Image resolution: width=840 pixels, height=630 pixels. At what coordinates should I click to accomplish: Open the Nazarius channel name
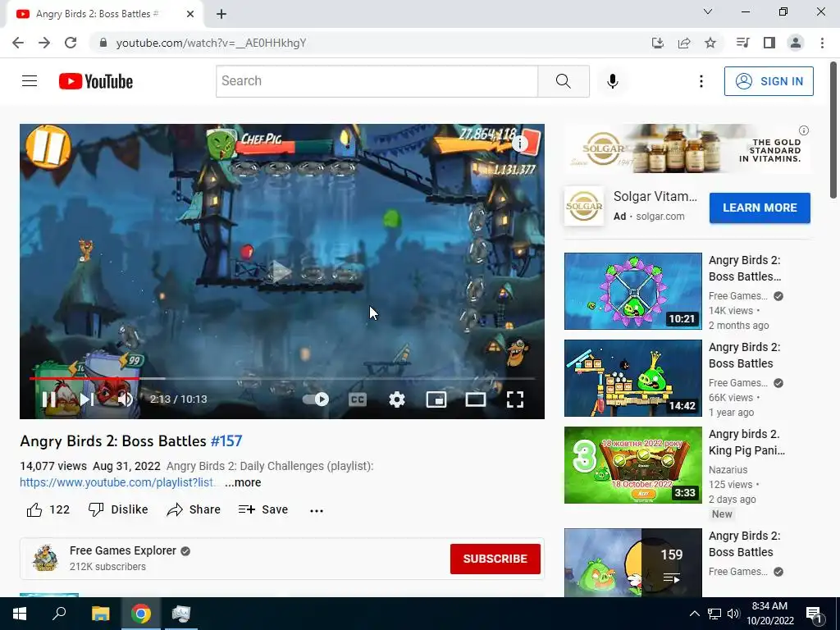pos(728,469)
